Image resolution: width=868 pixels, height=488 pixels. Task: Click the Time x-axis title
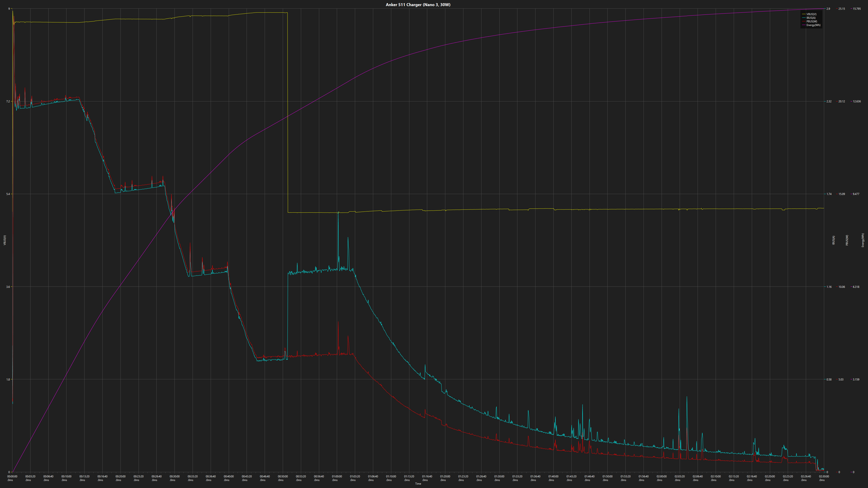click(x=418, y=484)
